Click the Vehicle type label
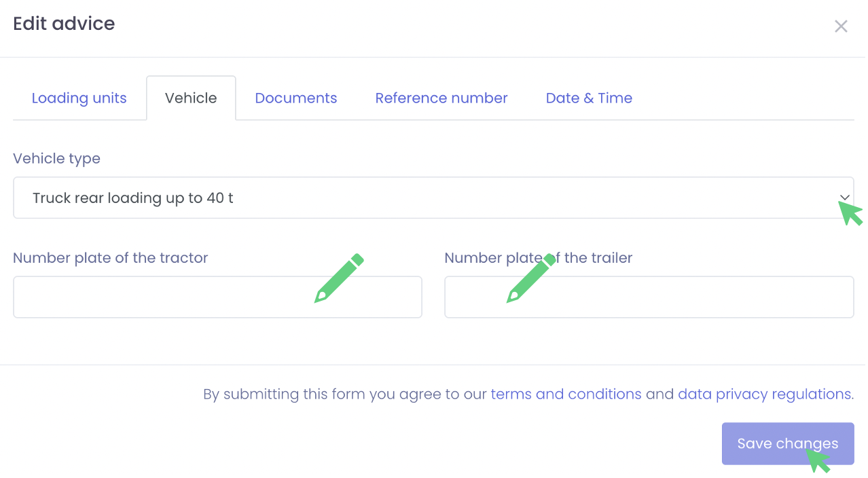The image size is (868, 478). (x=56, y=158)
